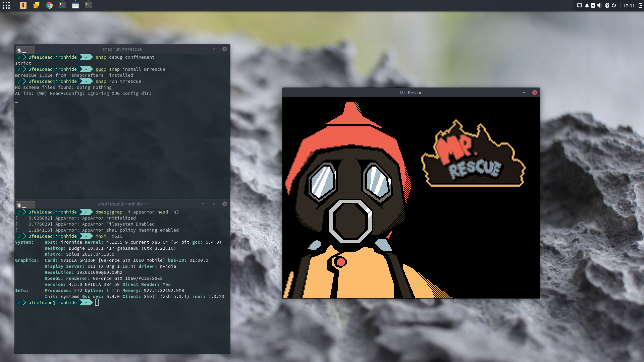
Task: Click the 'Mr. Rescue' window title
Action: [x=411, y=93]
